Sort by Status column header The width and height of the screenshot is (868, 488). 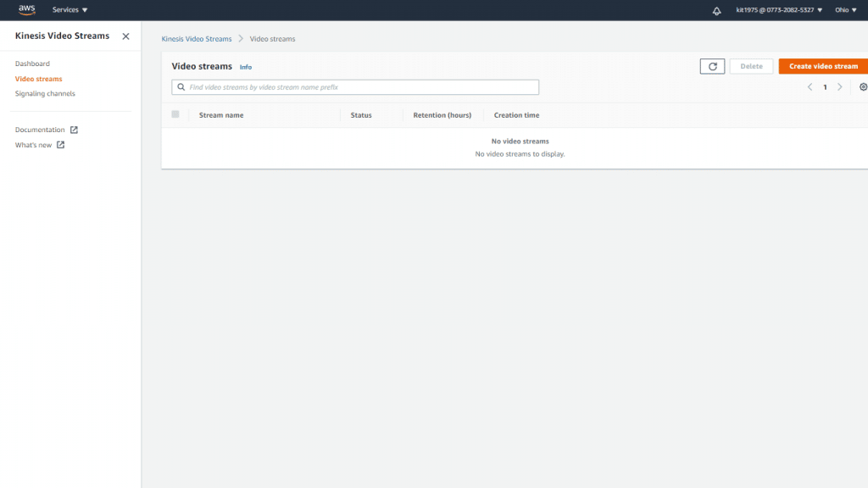tap(361, 115)
